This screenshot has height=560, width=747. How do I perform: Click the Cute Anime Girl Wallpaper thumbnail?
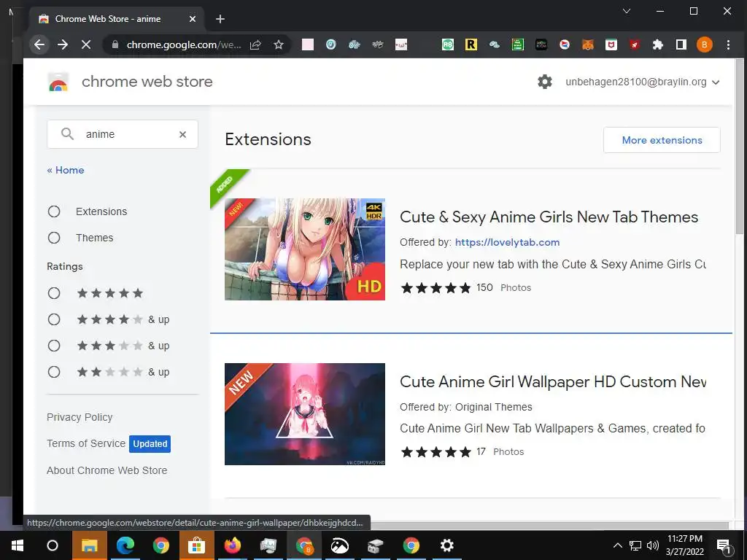(305, 414)
